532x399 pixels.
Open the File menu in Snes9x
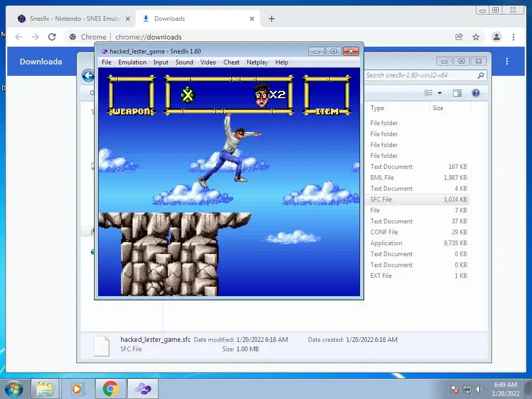[x=106, y=62]
